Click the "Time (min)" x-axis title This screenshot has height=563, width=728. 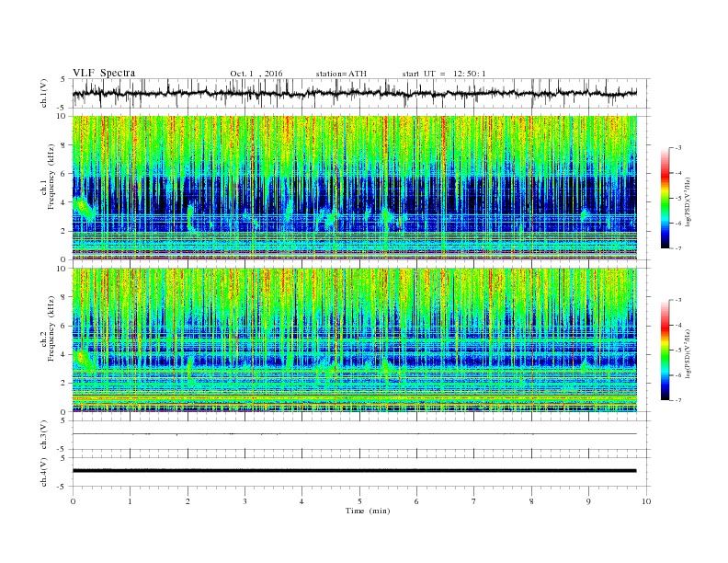click(x=368, y=511)
